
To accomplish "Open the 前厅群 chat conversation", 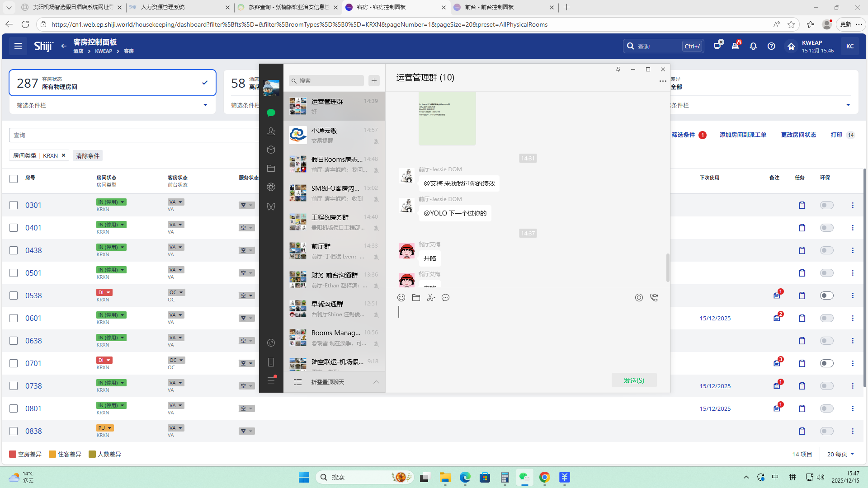I will tap(334, 251).
